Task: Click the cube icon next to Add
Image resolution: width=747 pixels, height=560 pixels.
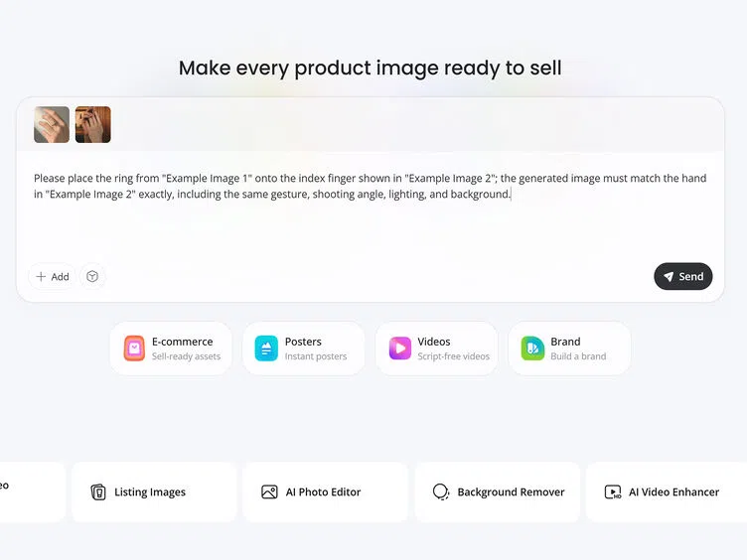Action: pyautogui.click(x=92, y=276)
